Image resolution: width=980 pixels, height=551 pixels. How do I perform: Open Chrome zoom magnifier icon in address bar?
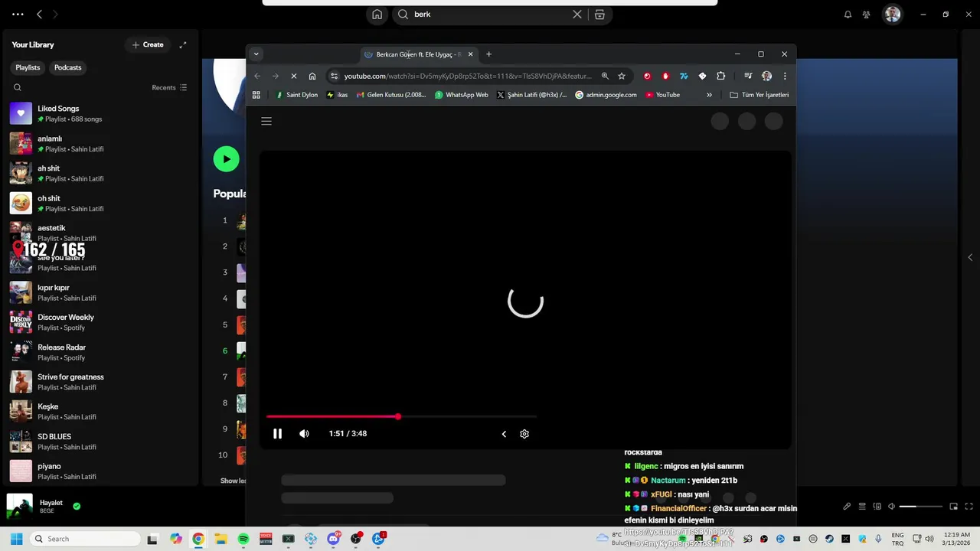[605, 76]
